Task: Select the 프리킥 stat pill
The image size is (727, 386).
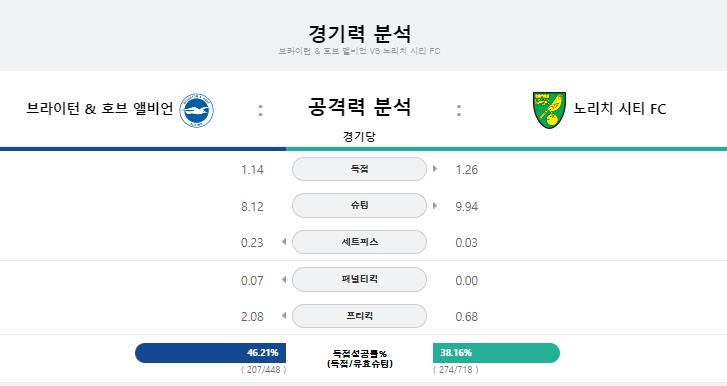Action: 359,316
